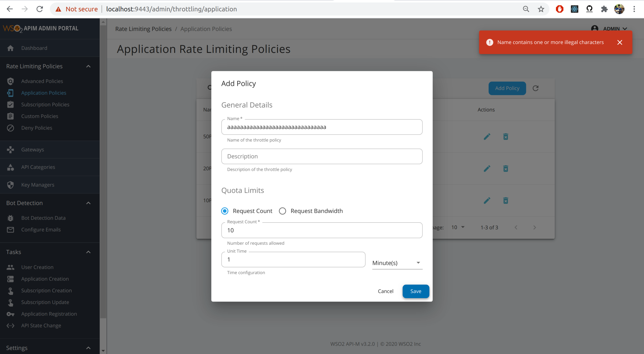Image resolution: width=644 pixels, height=354 pixels.
Task: Click the refresh icon beside Add Policy
Action: pos(535,88)
